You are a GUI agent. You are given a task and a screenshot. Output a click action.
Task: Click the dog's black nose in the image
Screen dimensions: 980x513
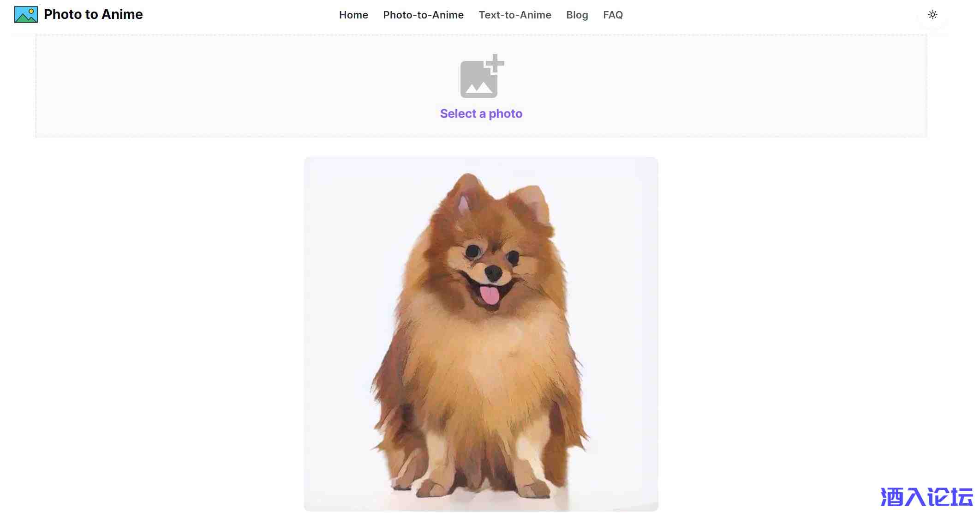493,273
